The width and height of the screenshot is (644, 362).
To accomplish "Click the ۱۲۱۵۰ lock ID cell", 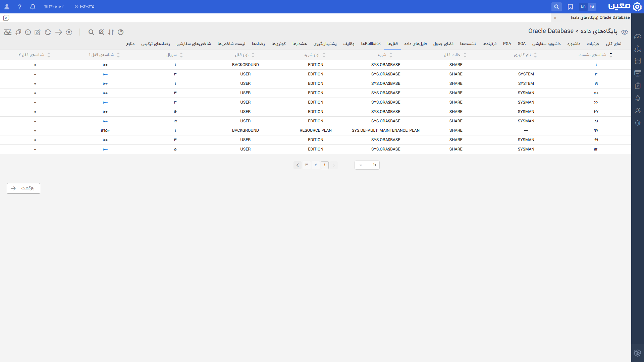I will click(x=105, y=130).
